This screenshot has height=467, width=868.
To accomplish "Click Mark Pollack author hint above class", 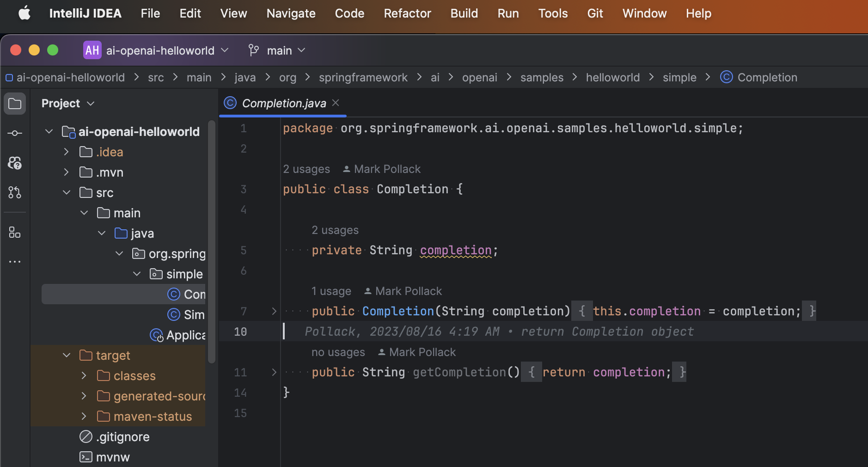I will pyautogui.click(x=382, y=169).
